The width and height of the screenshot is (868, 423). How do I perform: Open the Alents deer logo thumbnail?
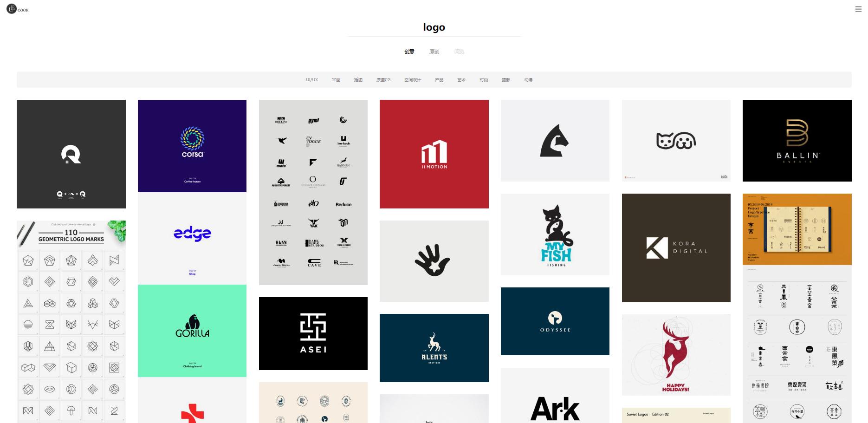pos(434,348)
